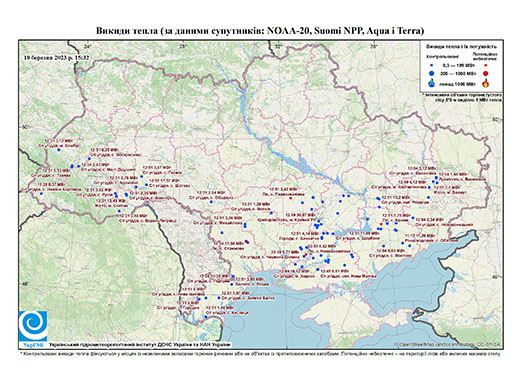The image size is (520, 368).
Task: Click the map title mentioning NOAA-20
Action: 260,31
